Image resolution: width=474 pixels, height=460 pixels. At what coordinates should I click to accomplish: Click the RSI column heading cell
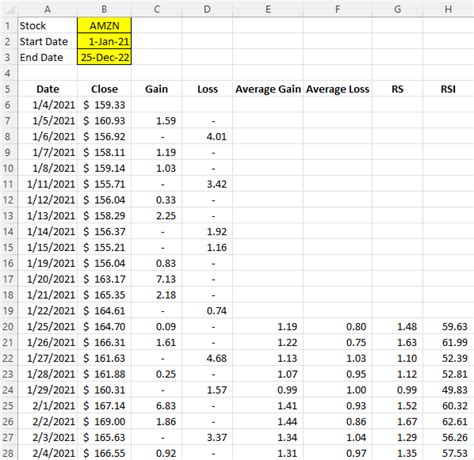(448, 89)
